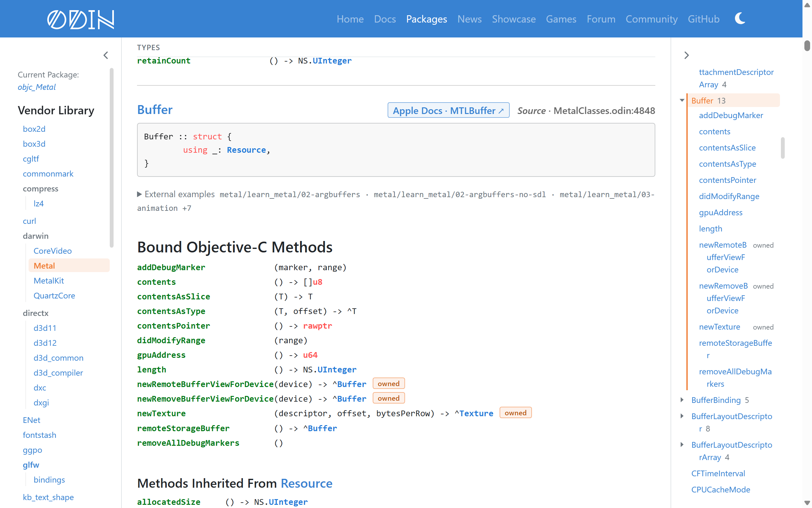Click the Odin logo
This screenshot has width=812, height=508.
click(81, 19)
